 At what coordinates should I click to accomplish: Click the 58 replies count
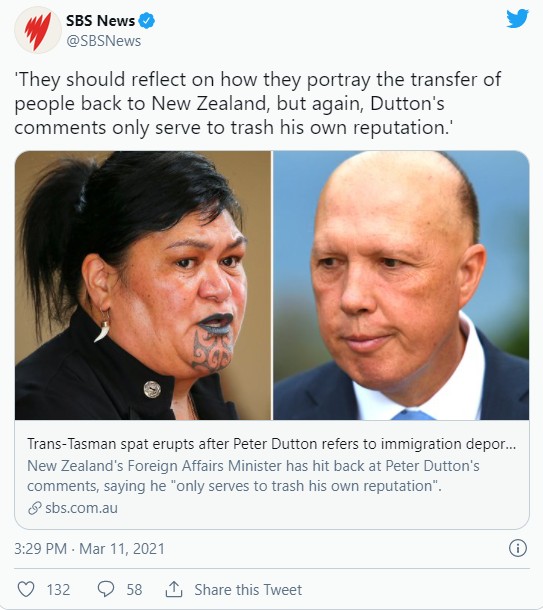point(134,590)
